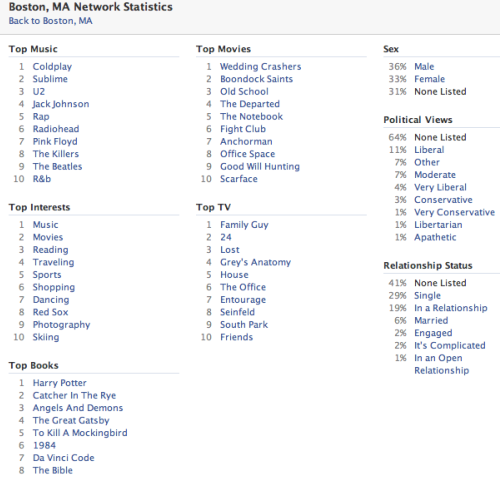This screenshot has width=500, height=478.
Task: Select Grey's Anatomy TV show link
Action: pos(256,262)
